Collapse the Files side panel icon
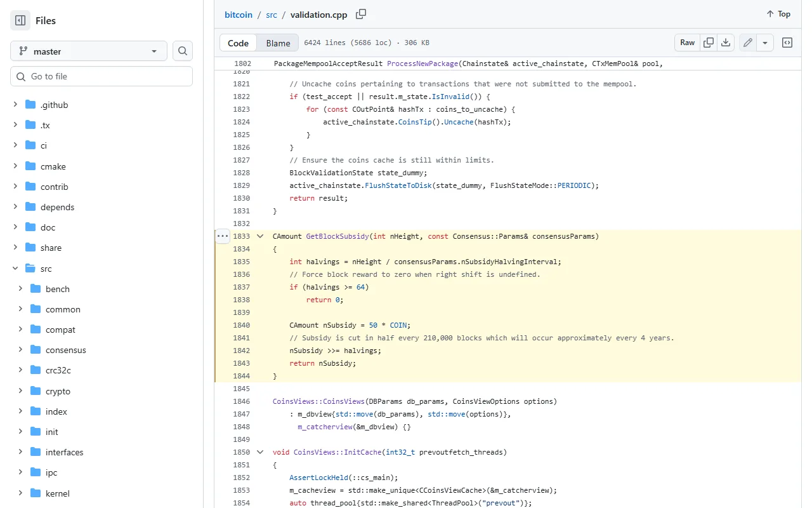Viewport: 812px width, 508px height. [x=20, y=20]
